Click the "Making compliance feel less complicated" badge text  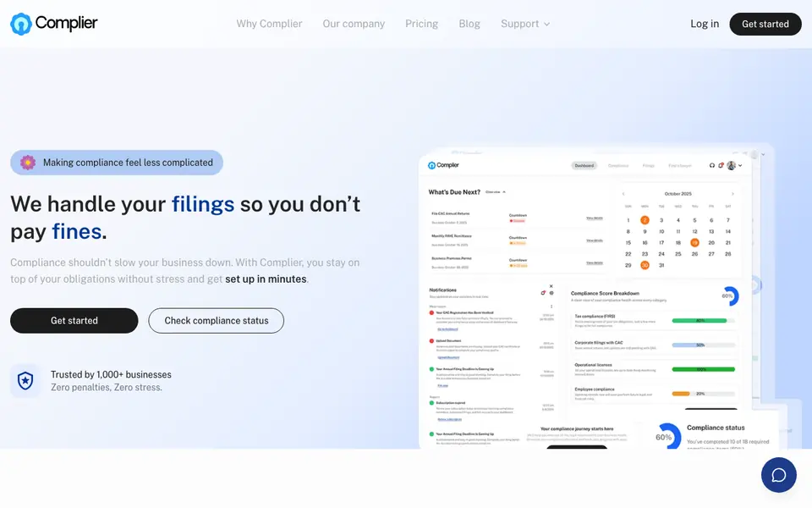click(128, 163)
